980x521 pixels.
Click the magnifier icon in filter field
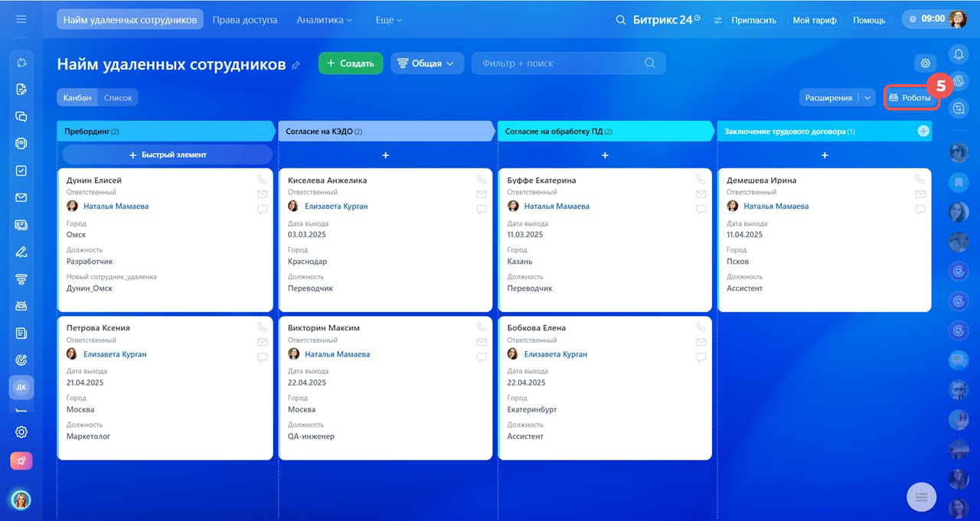click(650, 63)
